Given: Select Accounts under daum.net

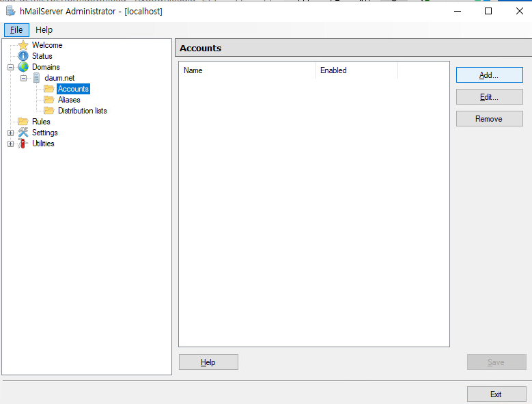Looking at the screenshot, I should tap(73, 89).
